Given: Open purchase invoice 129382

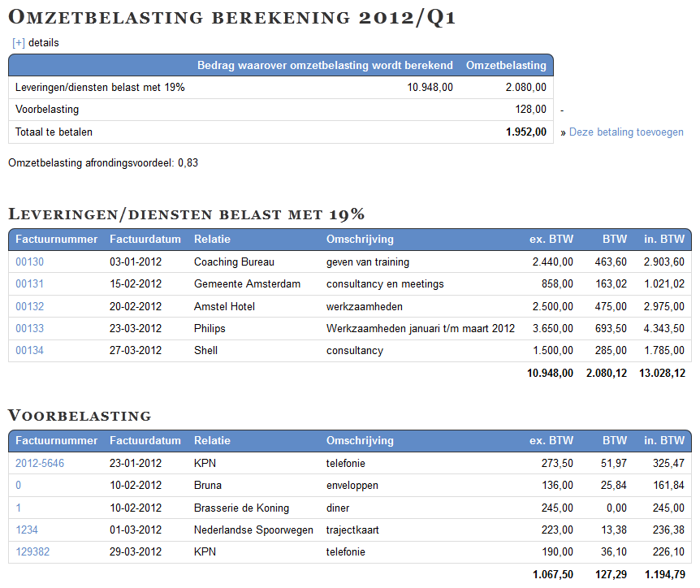Looking at the screenshot, I should coord(32,551).
